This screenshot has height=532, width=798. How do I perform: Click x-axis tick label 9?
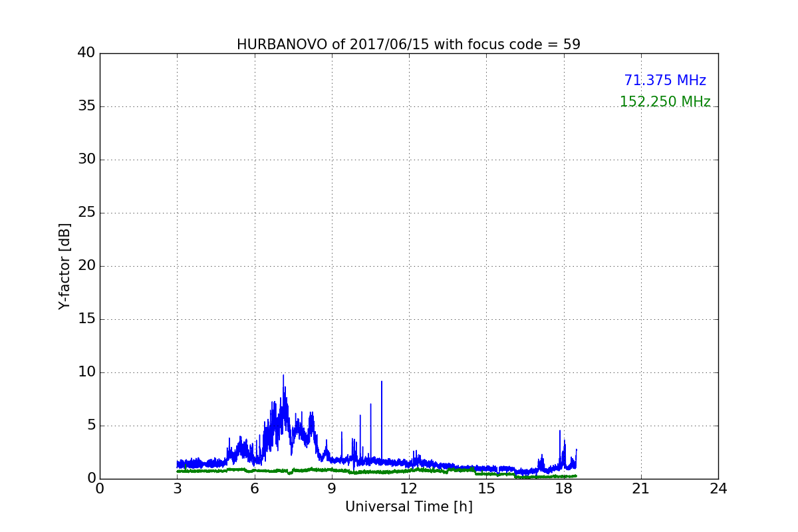332,489
